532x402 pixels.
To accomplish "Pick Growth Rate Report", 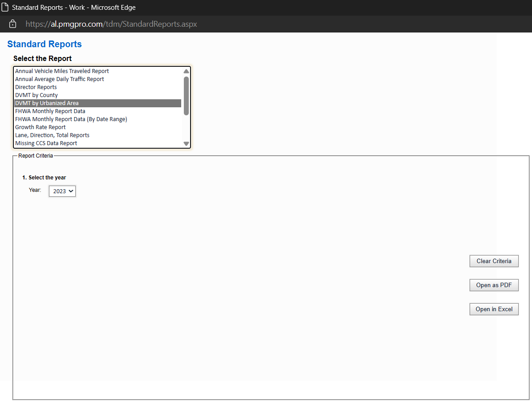I will [97, 127].
